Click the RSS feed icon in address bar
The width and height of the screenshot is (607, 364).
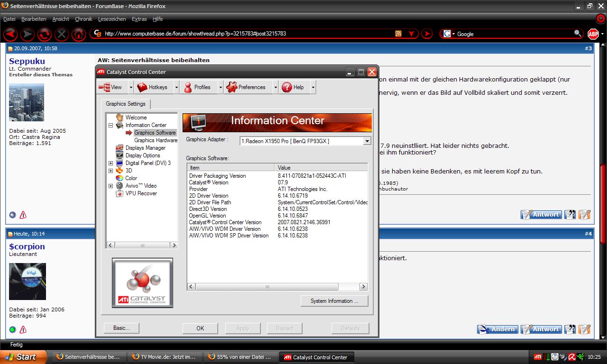click(398, 34)
